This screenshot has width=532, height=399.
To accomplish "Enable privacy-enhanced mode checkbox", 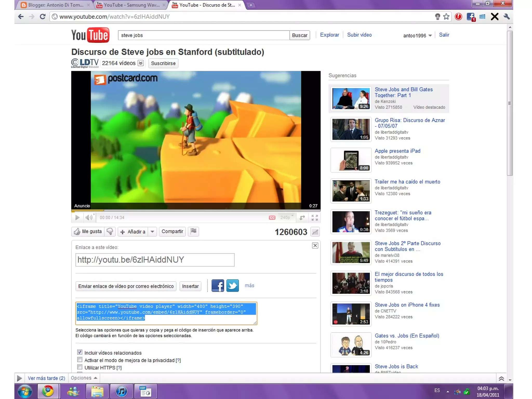I will point(80,360).
